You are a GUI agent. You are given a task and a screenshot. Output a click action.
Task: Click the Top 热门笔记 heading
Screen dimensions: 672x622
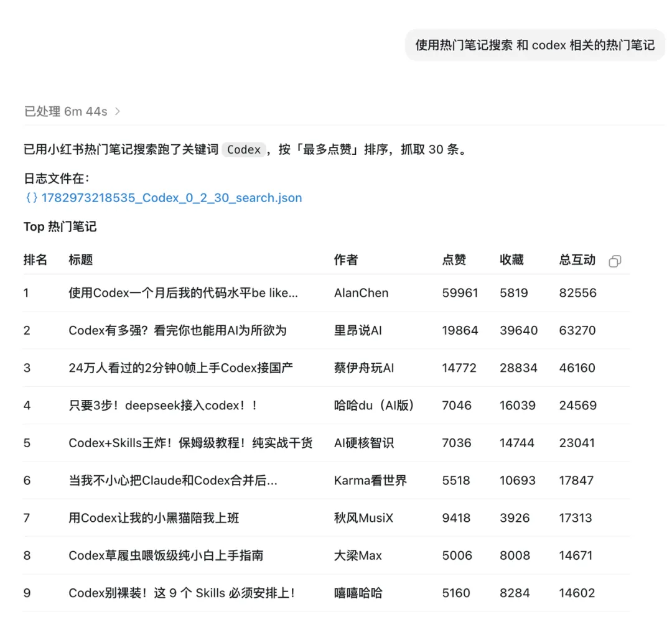(x=60, y=226)
